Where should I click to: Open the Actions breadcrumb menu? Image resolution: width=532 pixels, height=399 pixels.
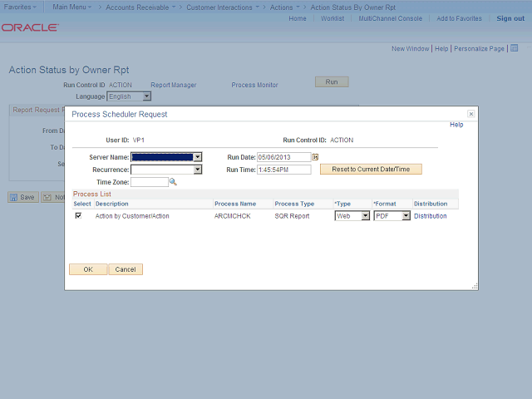coord(284,7)
